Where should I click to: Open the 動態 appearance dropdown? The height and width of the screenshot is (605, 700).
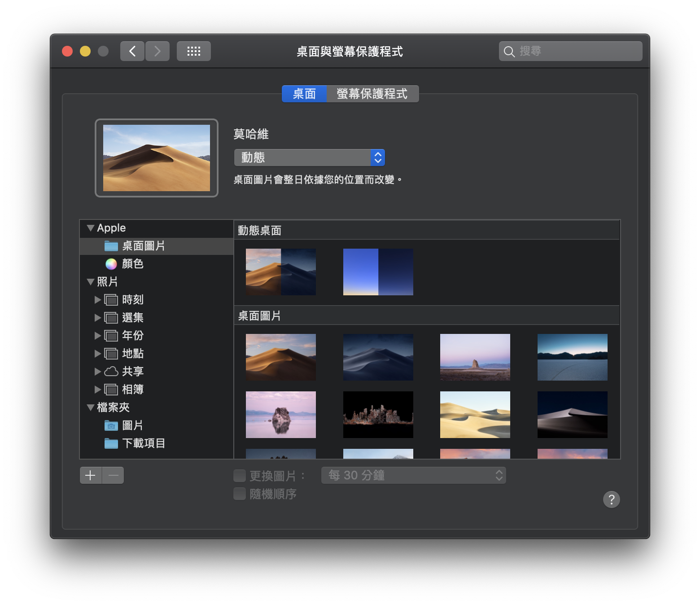[310, 158]
